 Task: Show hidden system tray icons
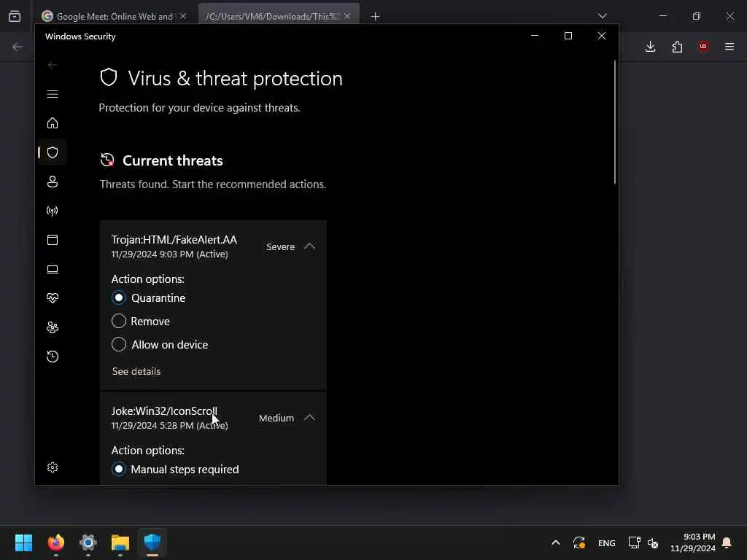pos(555,542)
